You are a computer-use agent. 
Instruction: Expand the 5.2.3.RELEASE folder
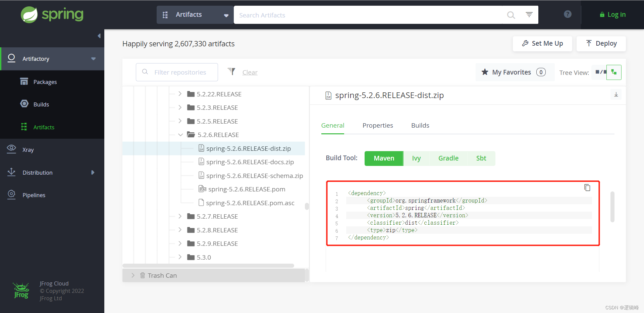(180, 107)
